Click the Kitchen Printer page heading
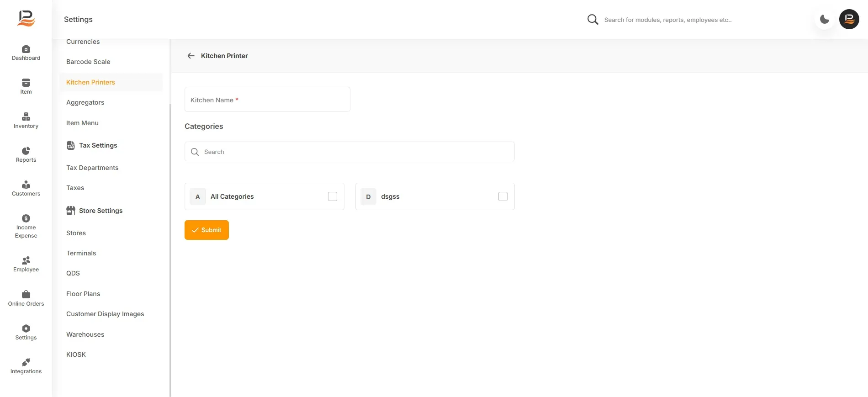 (x=224, y=56)
